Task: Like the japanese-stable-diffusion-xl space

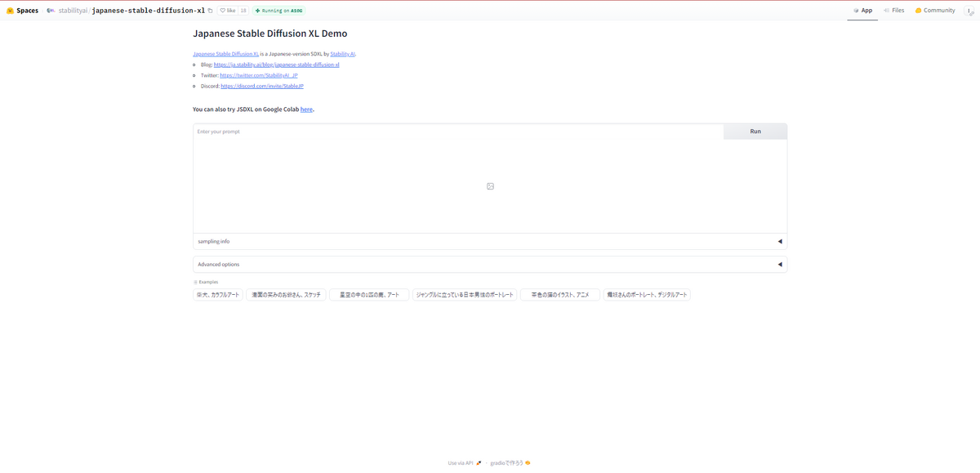Action: pos(228,11)
